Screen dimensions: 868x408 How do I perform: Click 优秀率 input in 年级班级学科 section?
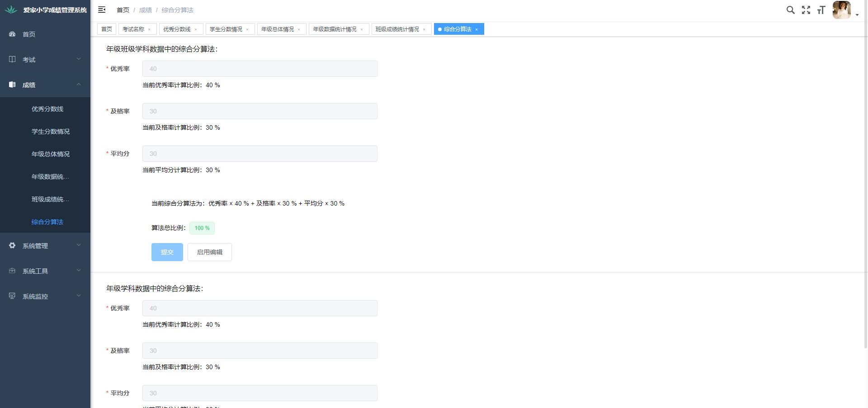(x=260, y=69)
